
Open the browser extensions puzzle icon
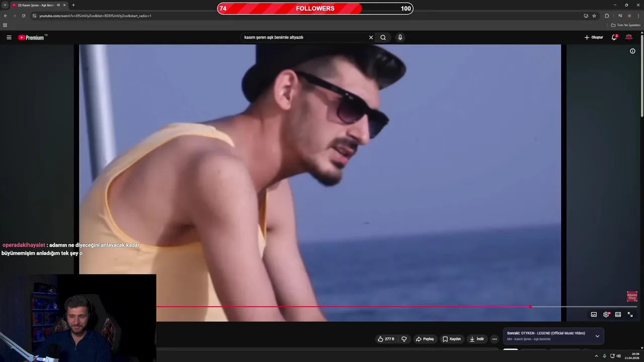(x=607, y=16)
